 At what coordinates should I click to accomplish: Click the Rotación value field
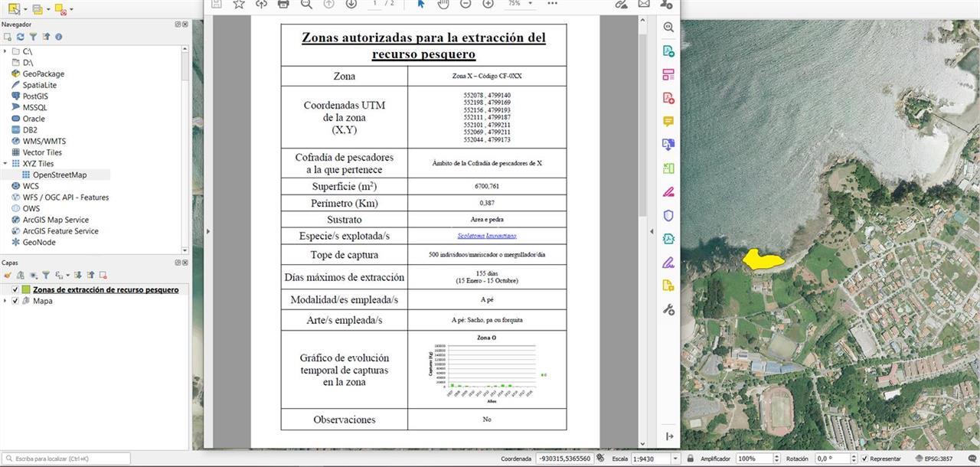[831, 459]
